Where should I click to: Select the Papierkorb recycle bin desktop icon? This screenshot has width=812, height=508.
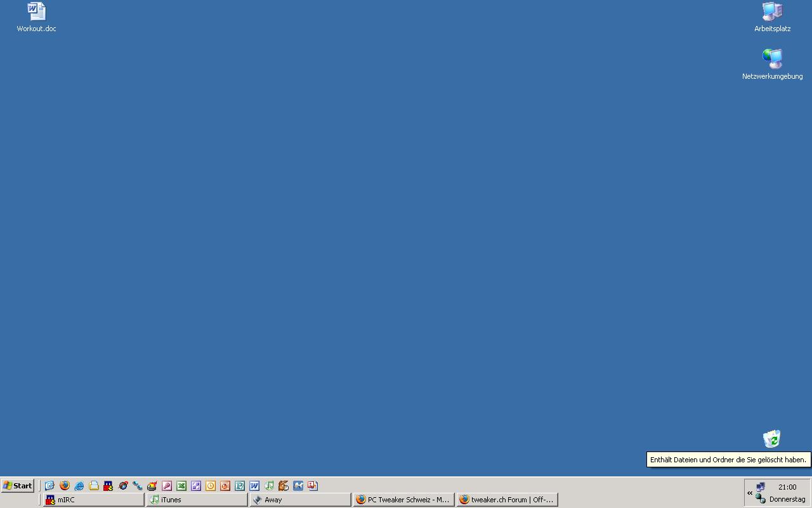(x=771, y=439)
